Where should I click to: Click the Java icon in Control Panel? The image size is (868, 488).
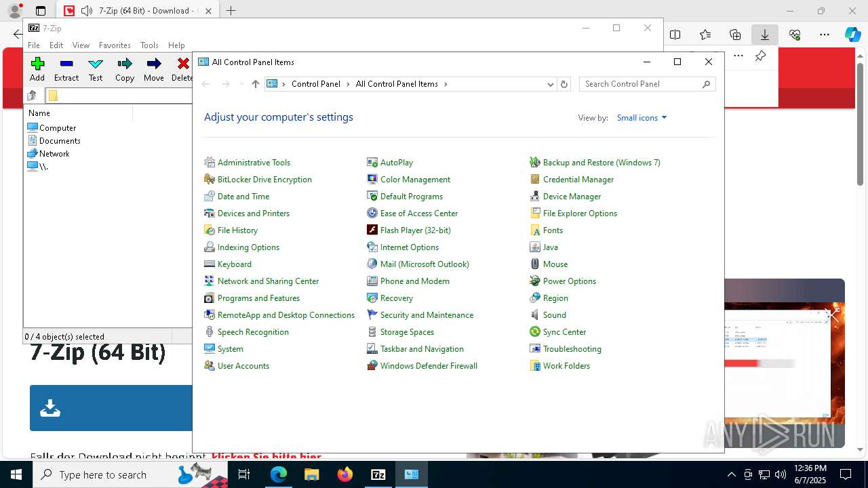click(535, 247)
